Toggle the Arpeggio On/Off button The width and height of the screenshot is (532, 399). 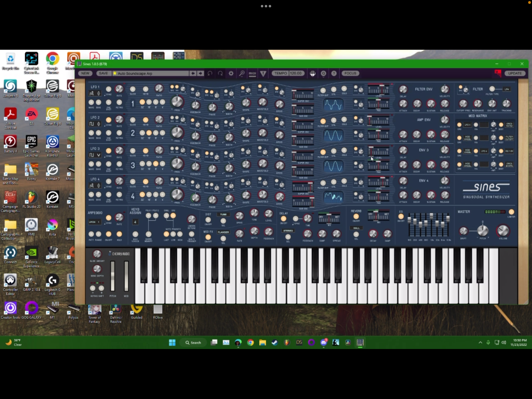[x=108, y=234]
